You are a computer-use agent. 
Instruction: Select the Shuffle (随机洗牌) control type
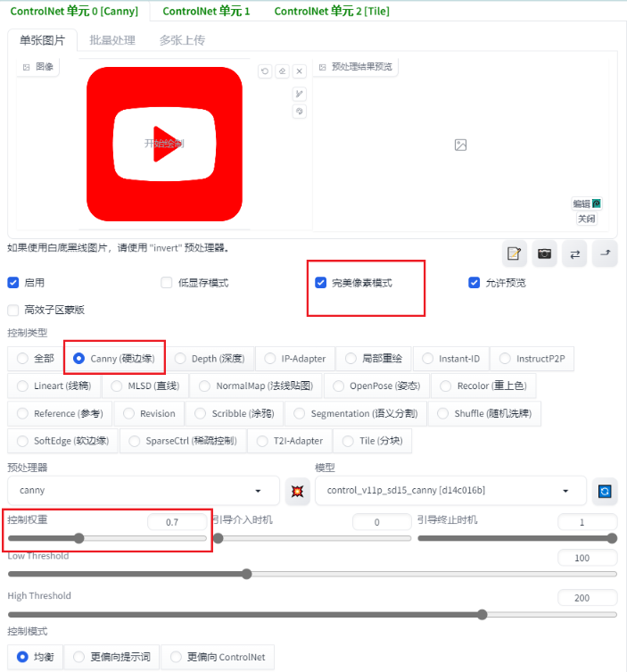(484, 413)
